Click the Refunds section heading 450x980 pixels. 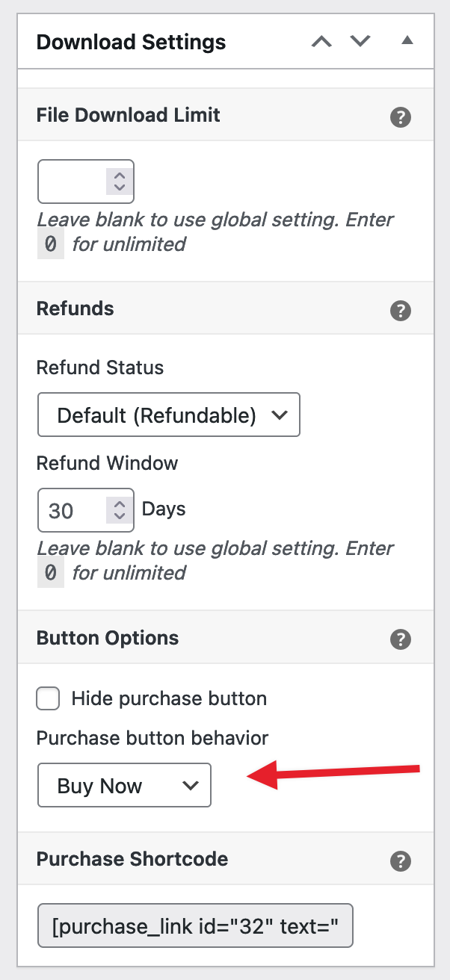pos(75,309)
